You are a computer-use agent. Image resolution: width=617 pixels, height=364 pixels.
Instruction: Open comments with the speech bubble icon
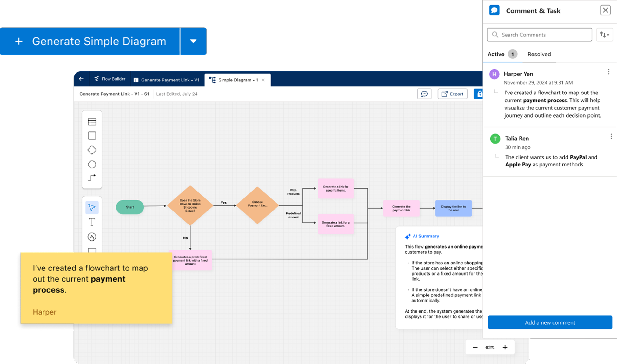pos(424,94)
